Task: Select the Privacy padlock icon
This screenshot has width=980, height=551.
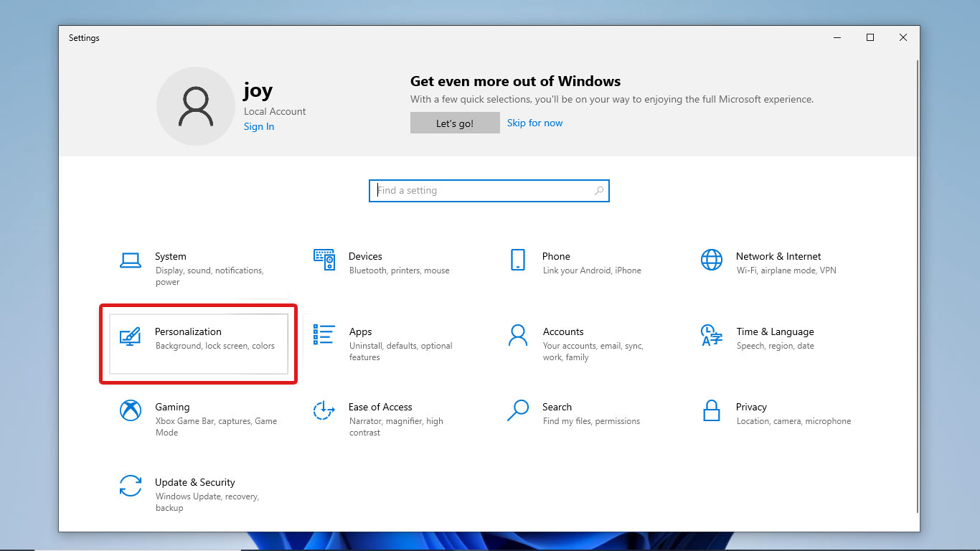Action: (712, 410)
